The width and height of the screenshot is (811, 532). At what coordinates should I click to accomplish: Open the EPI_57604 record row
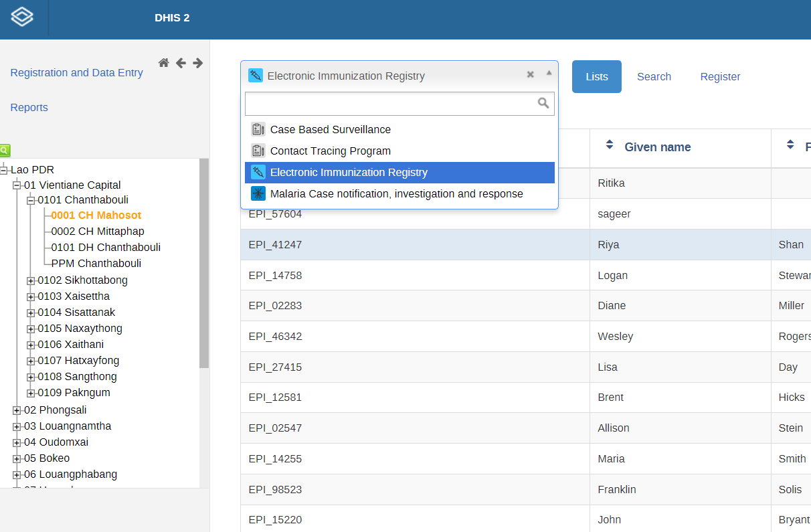tap(526, 214)
